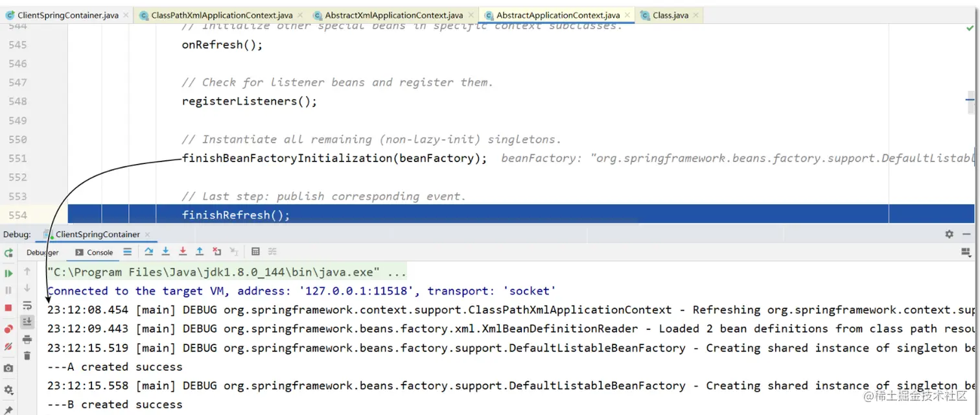Place cursor on onRefresh() call
Viewport: 980px width, 415px height.
[x=222, y=45]
